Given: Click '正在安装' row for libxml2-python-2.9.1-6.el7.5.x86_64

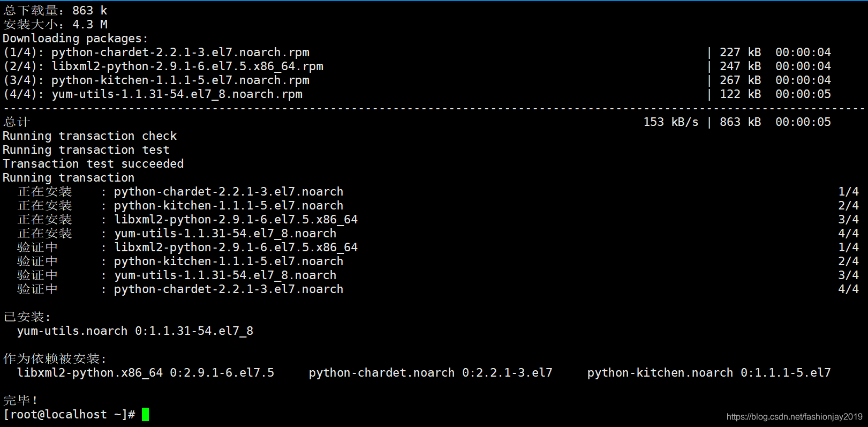Looking at the screenshot, I should [x=439, y=220].
